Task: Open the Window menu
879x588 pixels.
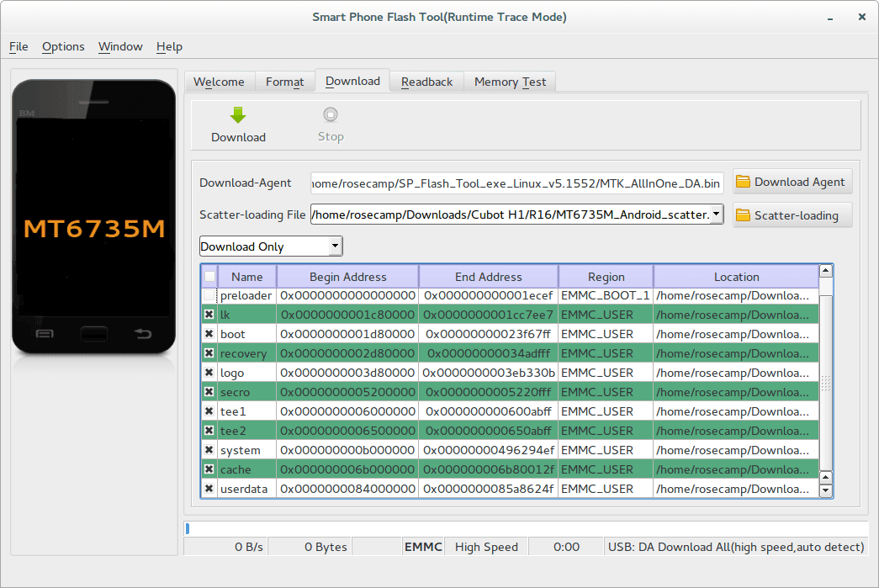Action: click(x=120, y=46)
